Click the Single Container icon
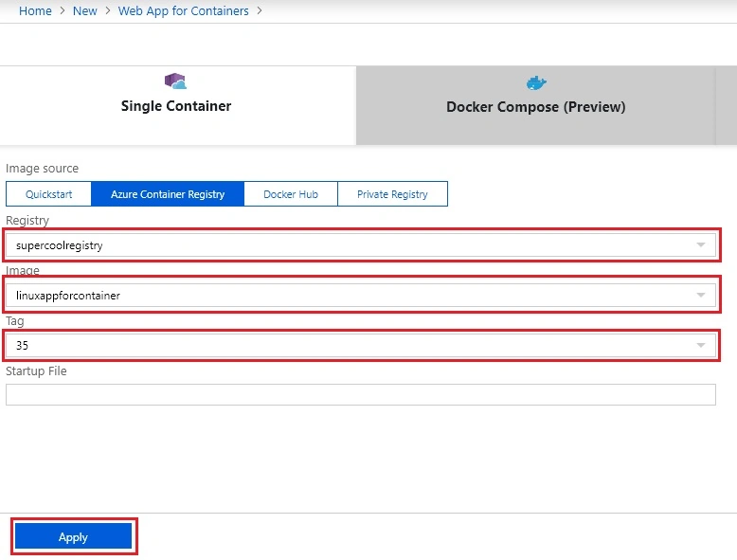The height and width of the screenshot is (560, 737). pos(175,81)
